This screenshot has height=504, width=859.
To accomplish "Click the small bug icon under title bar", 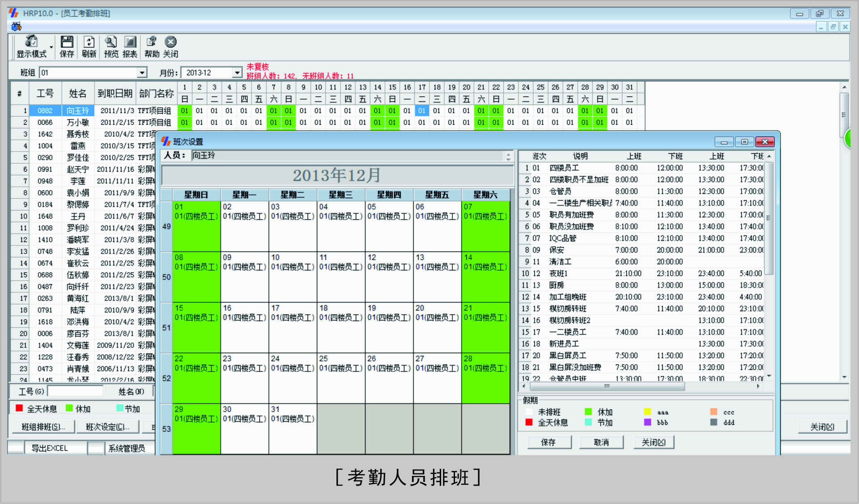I will [x=17, y=27].
